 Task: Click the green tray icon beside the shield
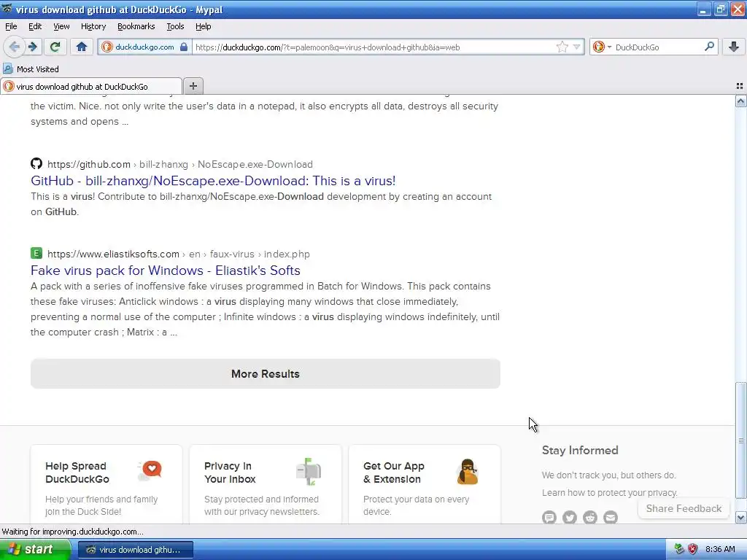click(x=679, y=550)
